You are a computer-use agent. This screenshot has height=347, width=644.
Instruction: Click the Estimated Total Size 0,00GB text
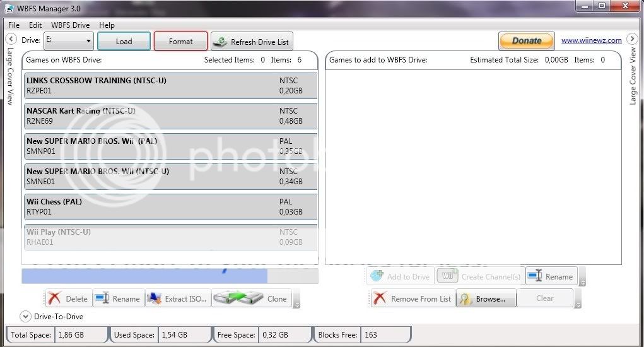pyautogui.click(x=519, y=60)
